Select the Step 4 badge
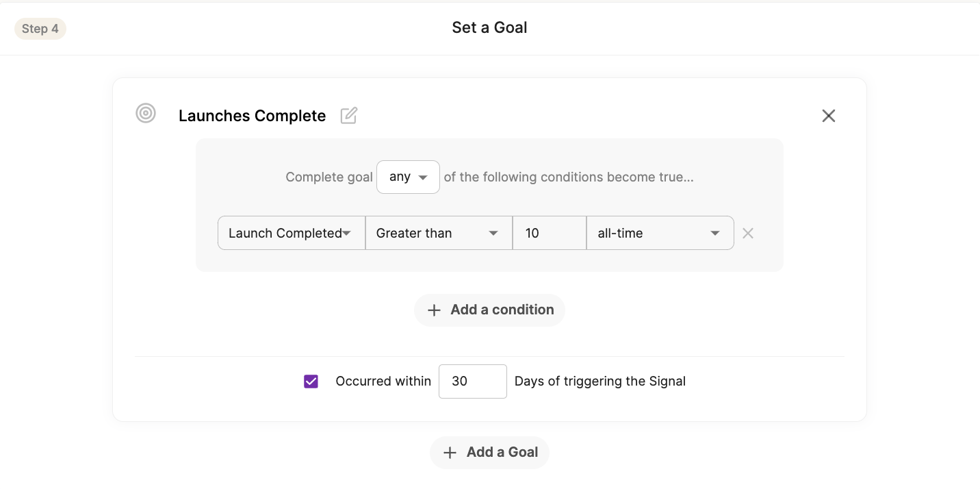 pyautogui.click(x=40, y=29)
